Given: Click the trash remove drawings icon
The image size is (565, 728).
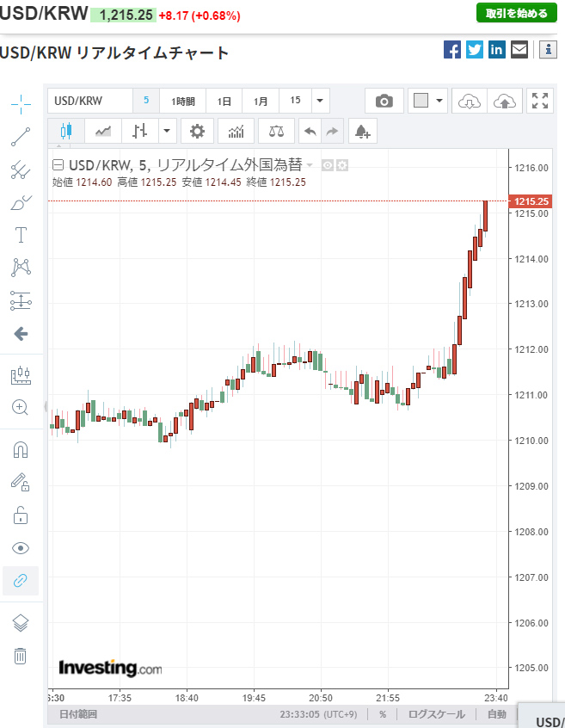Looking at the screenshot, I should [x=21, y=656].
